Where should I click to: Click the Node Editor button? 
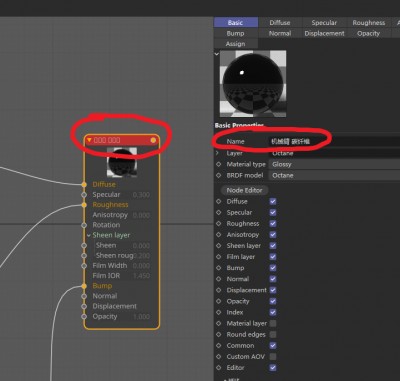[244, 190]
